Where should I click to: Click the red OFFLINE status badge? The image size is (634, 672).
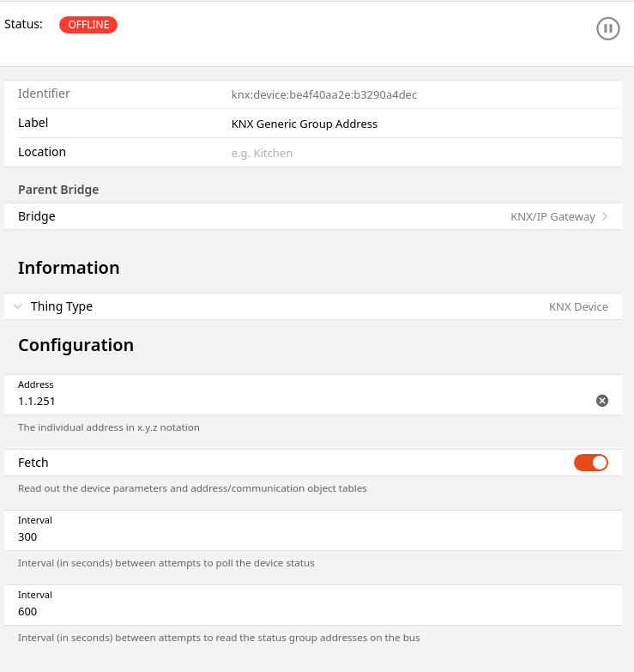[x=88, y=25]
